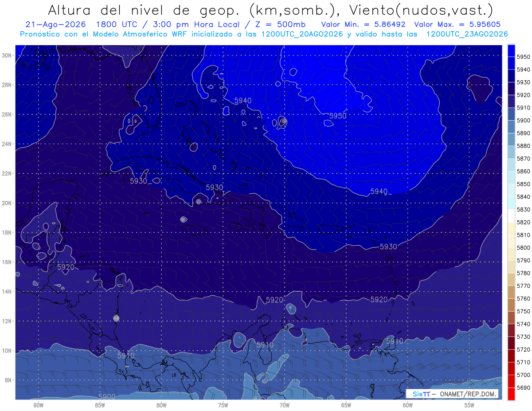Image resolution: width=532 pixels, height=411 pixels.
Task: Click the 'SisPI - ONAMET/REP.DOM.' logo box
Action: tap(452, 394)
